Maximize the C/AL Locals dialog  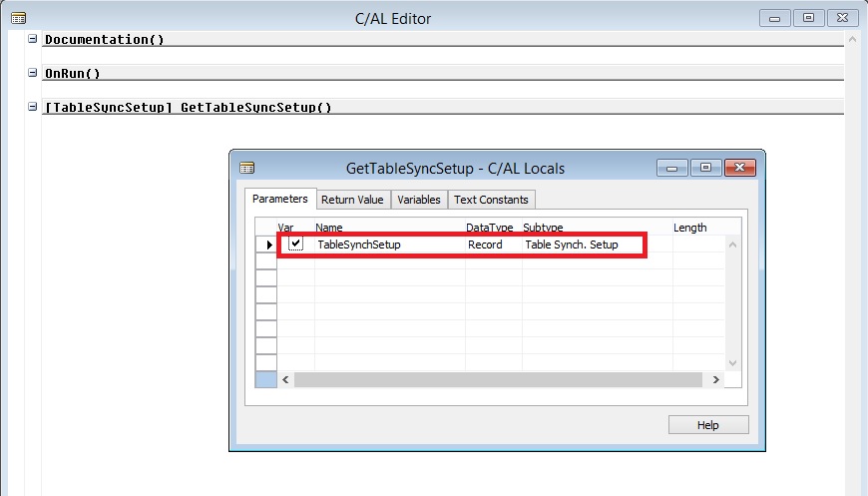coord(704,168)
